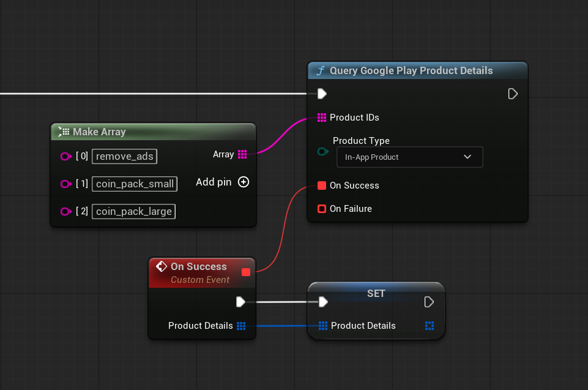Edit the remove_ads text field
Viewport: 588px width, 390px height.
(124, 156)
